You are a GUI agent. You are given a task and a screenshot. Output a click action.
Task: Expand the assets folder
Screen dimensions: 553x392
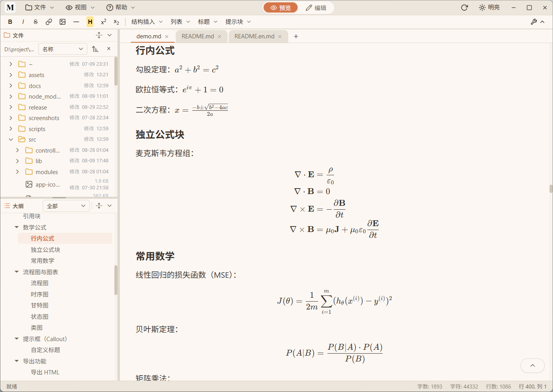(x=11, y=75)
